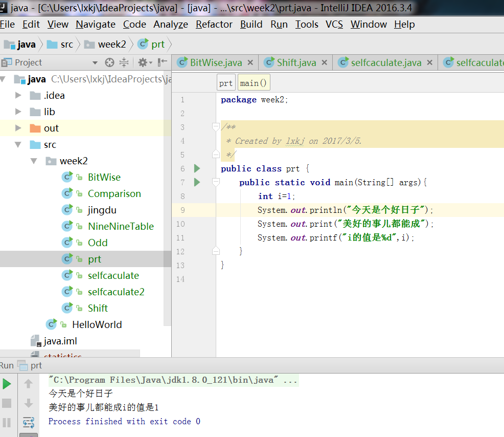Click the prt breadcrumb in navigation bar
Viewport: 504px width, 437px height.
tap(151, 44)
